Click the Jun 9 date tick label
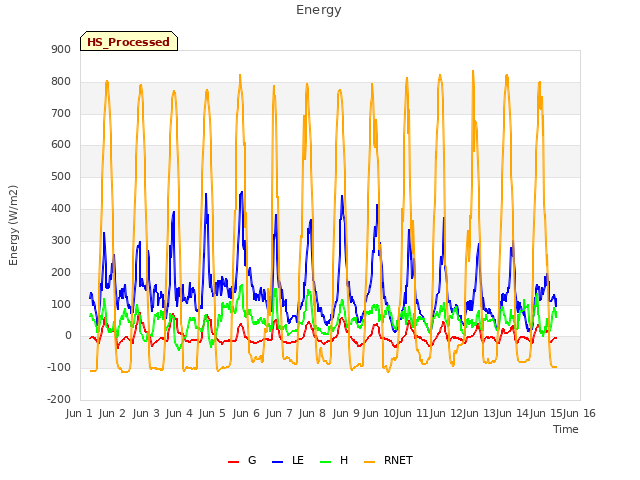Viewport: 640px width, 480px height. pyautogui.click(x=346, y=413)
